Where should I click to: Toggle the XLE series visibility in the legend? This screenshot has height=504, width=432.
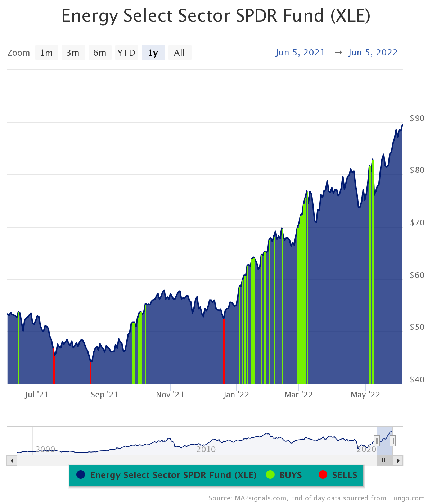pos(173,475)
